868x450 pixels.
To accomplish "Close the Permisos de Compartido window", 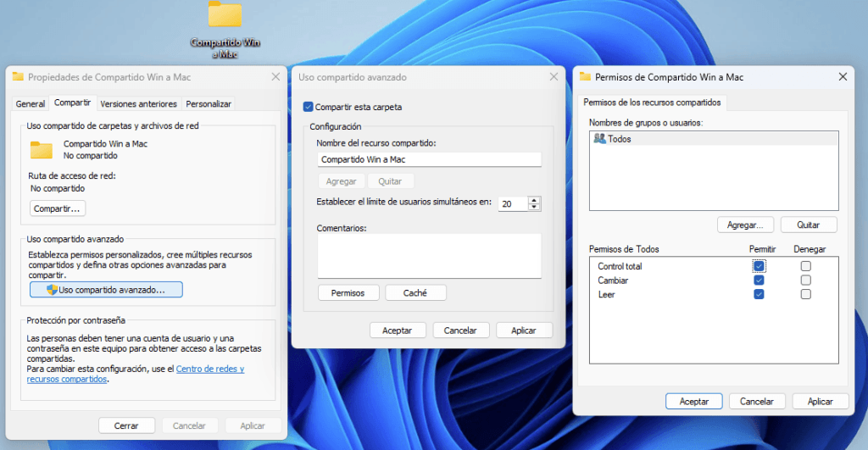I will (x=842, y=77).
